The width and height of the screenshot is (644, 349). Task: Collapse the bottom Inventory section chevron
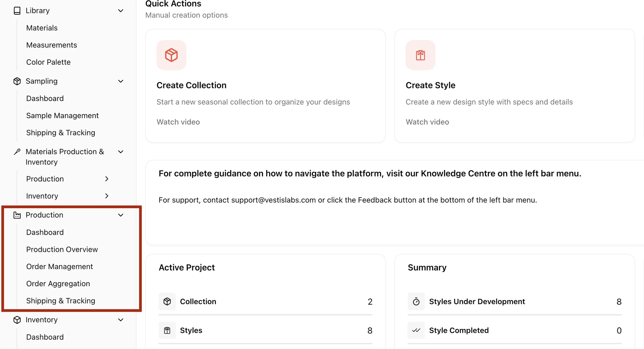click(x=121, y=320)
